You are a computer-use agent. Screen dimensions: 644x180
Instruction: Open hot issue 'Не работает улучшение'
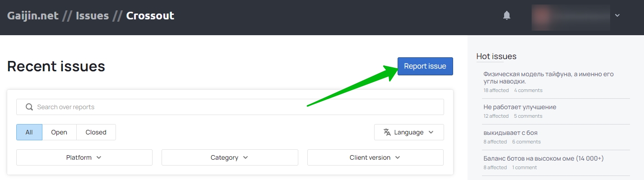[x=520, y=107]
